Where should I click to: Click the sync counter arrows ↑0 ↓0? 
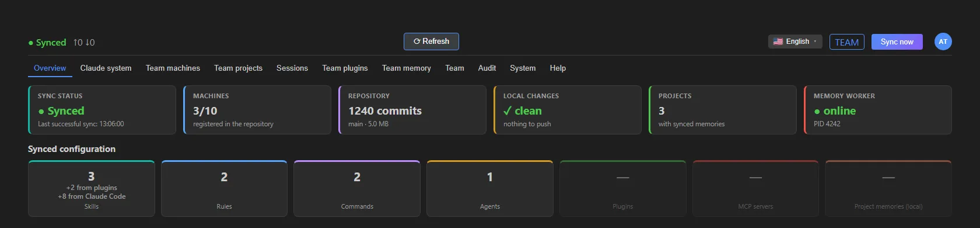tap(84, 43)
